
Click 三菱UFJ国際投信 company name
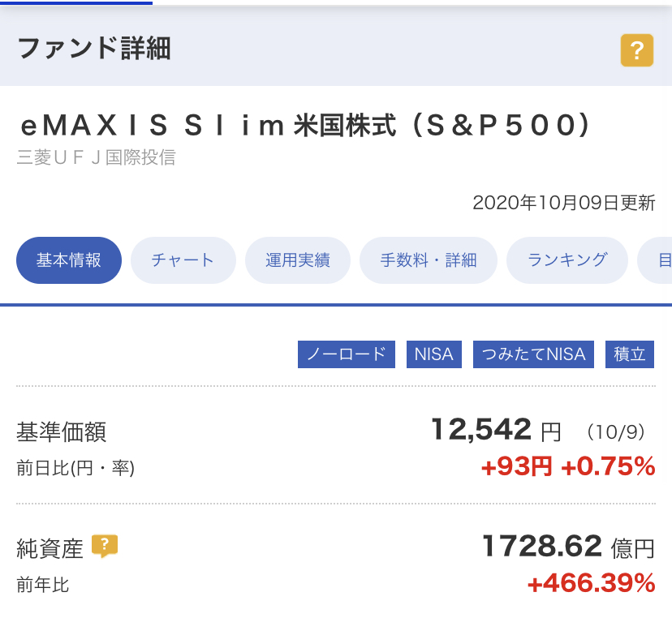click(x=97, y=157)
